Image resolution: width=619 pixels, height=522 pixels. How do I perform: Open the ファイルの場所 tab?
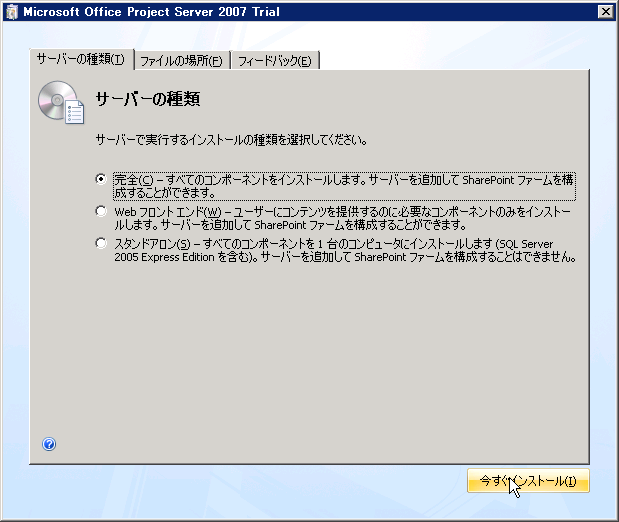click(x=181, y=61)
